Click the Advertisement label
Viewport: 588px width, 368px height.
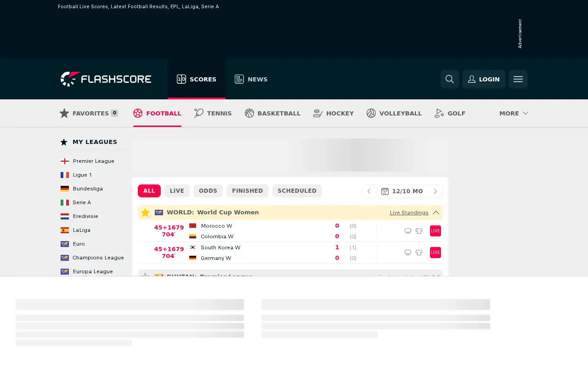tap(520, 34)
